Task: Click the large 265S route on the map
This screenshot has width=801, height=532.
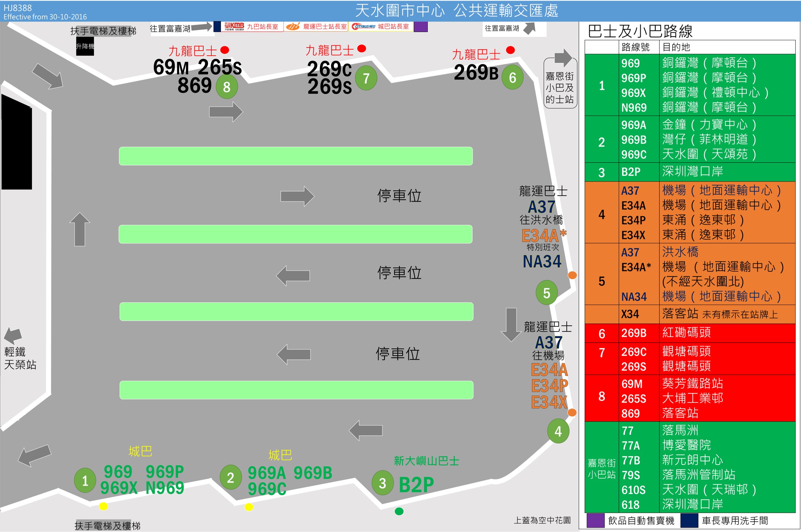Action: point(220,67)
